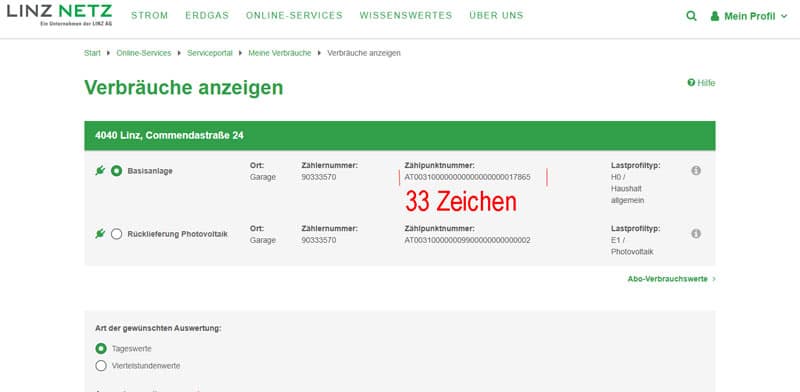The height and width of the screenshot is (392, 800).
Task: Click Zählpunktnummer ending in 0002
Action: pos(467,240)
